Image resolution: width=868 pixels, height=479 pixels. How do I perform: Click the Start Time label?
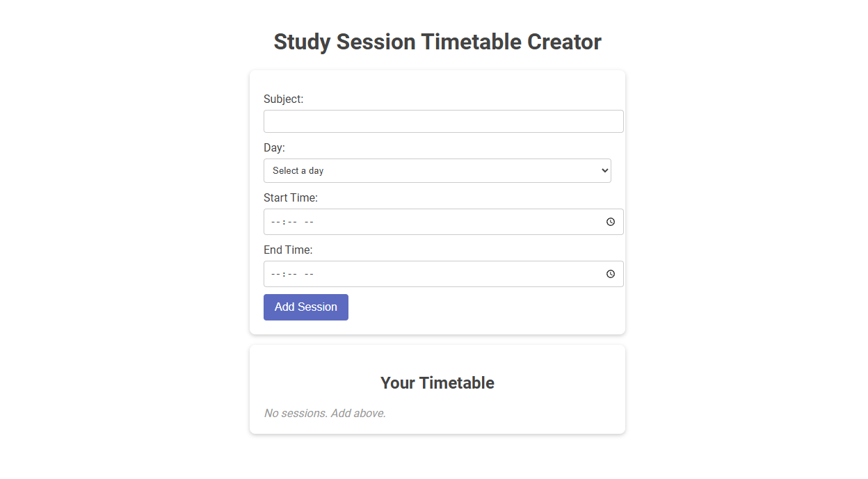tap(290, 197)
